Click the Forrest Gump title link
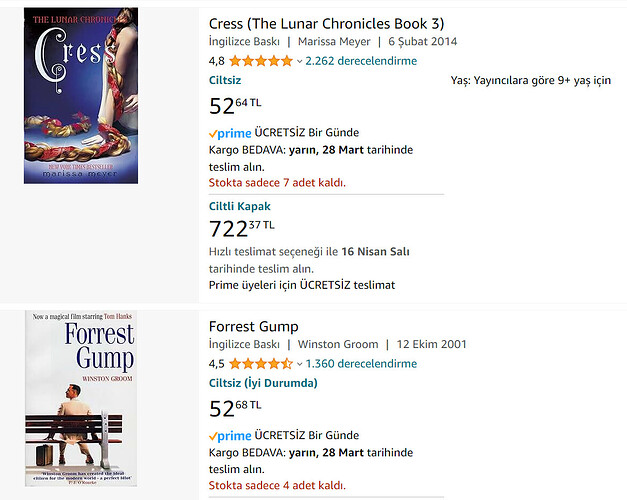 tap(254, 326)
